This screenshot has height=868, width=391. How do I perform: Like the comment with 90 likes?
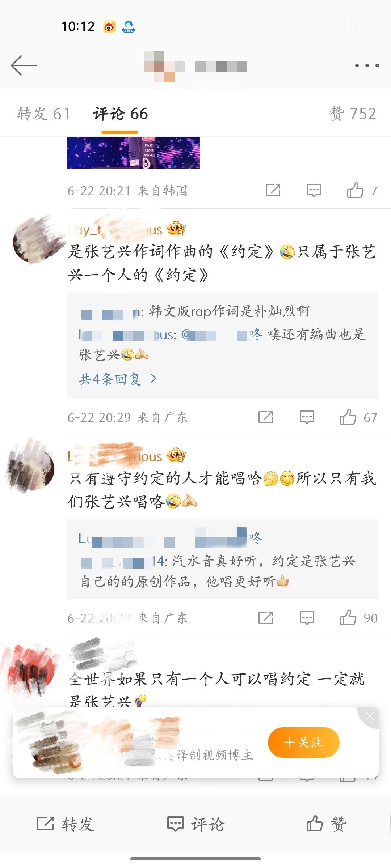coord(348,618)
